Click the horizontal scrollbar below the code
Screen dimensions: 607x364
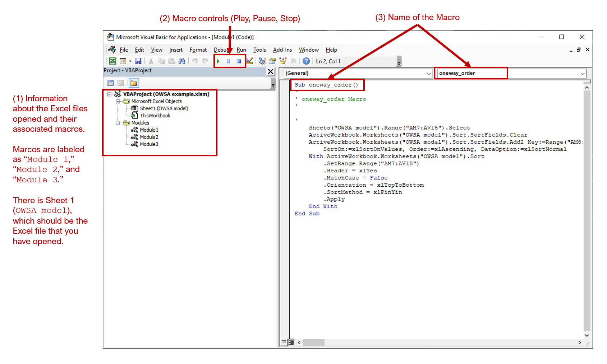click(323, 342)
